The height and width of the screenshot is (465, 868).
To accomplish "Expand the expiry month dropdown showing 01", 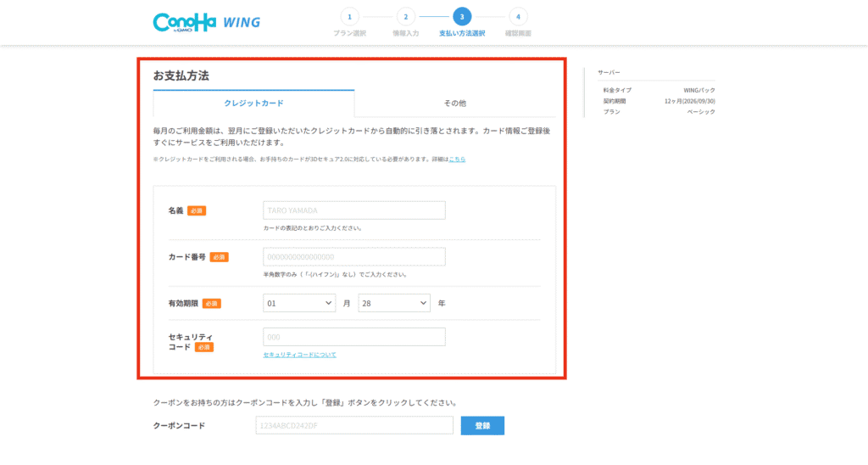I will coord(300,303).
